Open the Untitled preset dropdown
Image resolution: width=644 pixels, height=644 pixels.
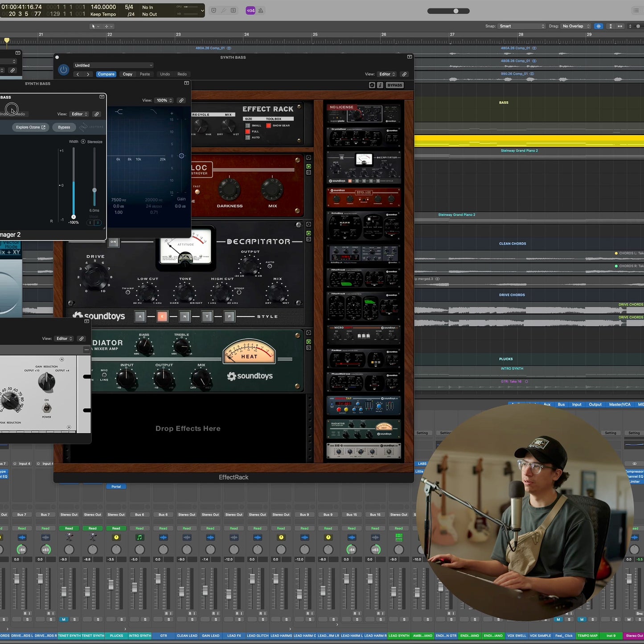(x=113, y=65)
